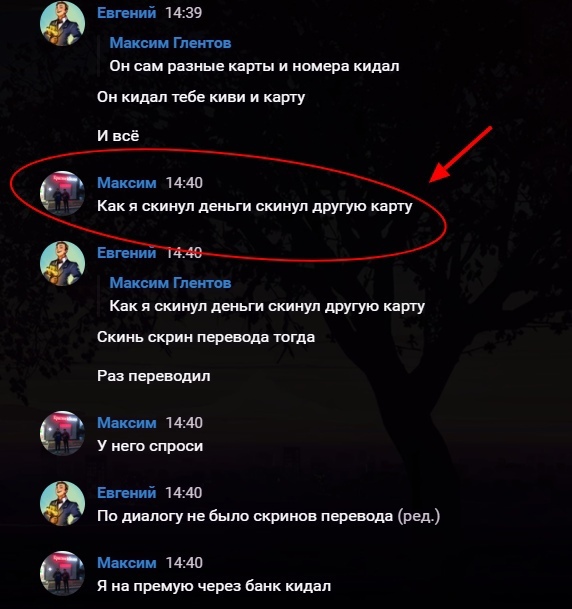
Task: Click the '(ред.)' edited marker
Action: pos(419,516)
